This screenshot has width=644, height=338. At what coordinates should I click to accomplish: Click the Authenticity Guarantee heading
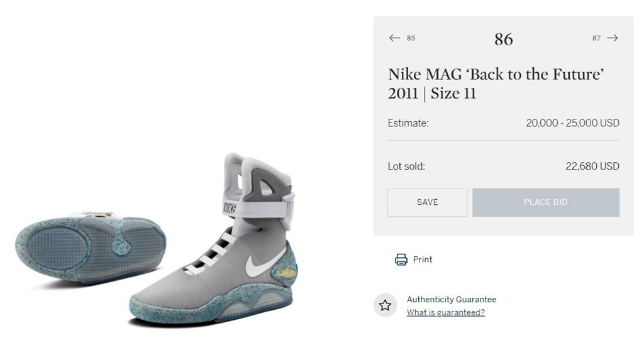click(x=451, y=300)
